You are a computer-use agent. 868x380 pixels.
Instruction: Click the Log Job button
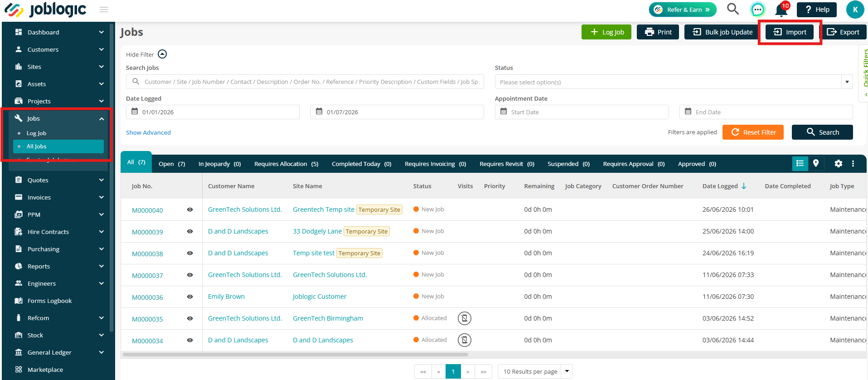606,32
